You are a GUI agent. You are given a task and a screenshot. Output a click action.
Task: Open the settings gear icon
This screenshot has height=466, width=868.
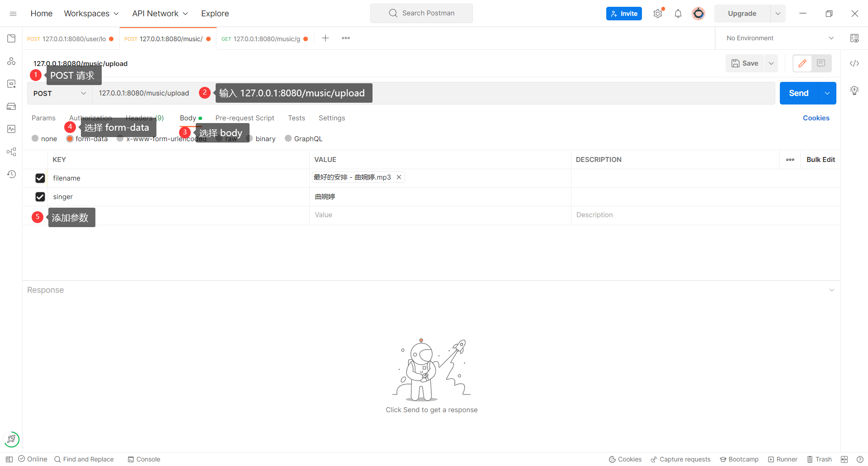pos(658,14)
